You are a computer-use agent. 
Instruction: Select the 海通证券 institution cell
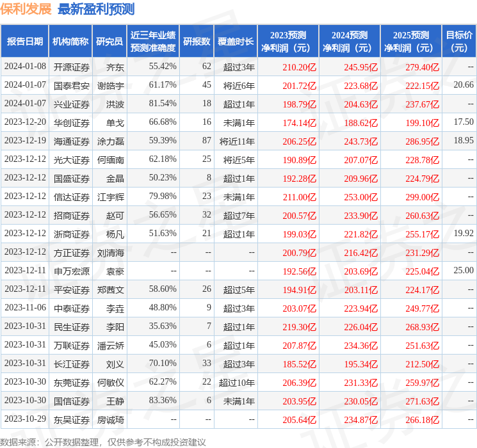[72, 141]
